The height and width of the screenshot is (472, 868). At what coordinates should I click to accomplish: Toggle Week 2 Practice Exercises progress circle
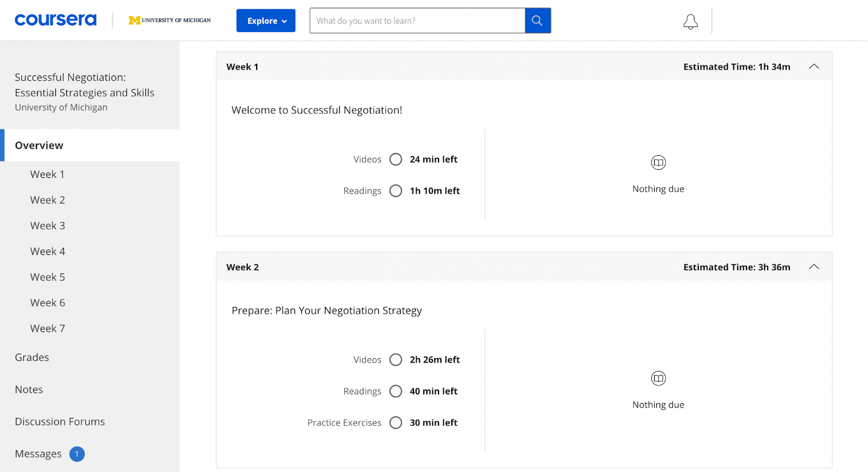[x=396, y=423]
